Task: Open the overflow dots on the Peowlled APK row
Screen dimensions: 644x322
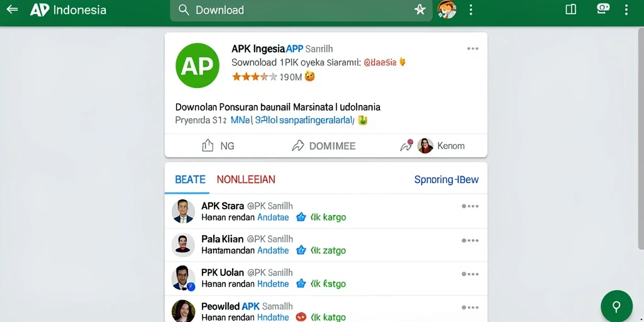Action: tap(470, 307)
